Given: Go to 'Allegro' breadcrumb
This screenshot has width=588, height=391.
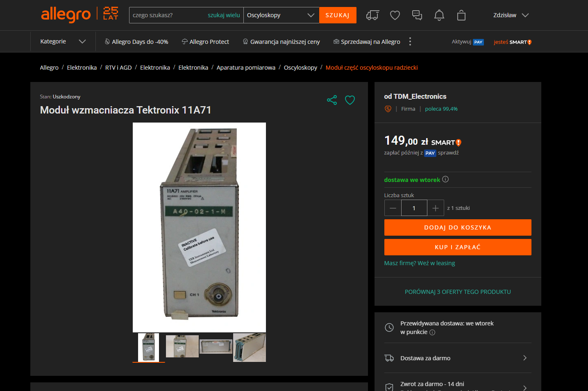Looking at the screenshot, I should coord(49,68).
